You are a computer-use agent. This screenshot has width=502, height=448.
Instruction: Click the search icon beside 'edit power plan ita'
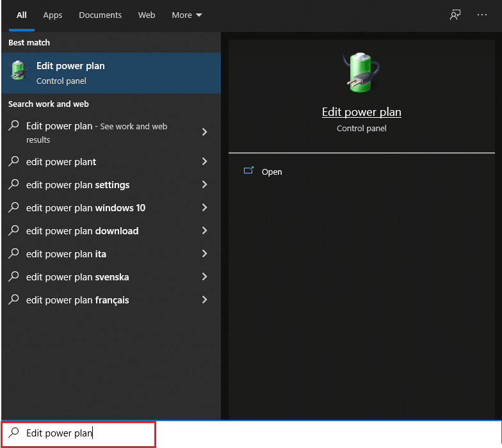(14, 254)
